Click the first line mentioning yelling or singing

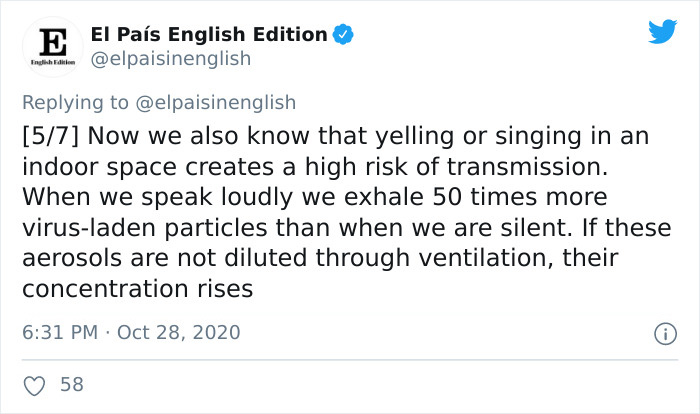pos(335,136)
